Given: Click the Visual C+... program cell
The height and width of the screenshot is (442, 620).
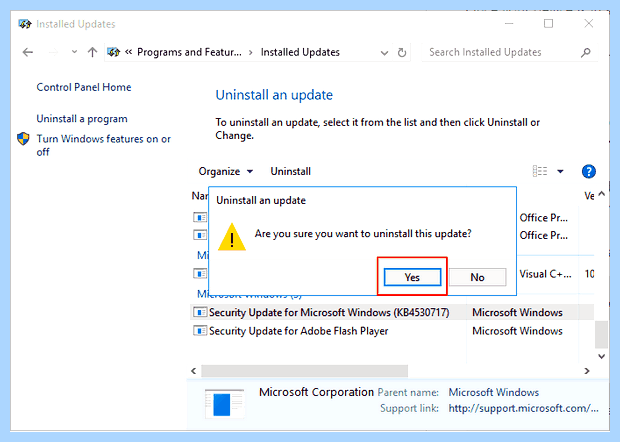Looking at the screenshot, I should (545, 274).
